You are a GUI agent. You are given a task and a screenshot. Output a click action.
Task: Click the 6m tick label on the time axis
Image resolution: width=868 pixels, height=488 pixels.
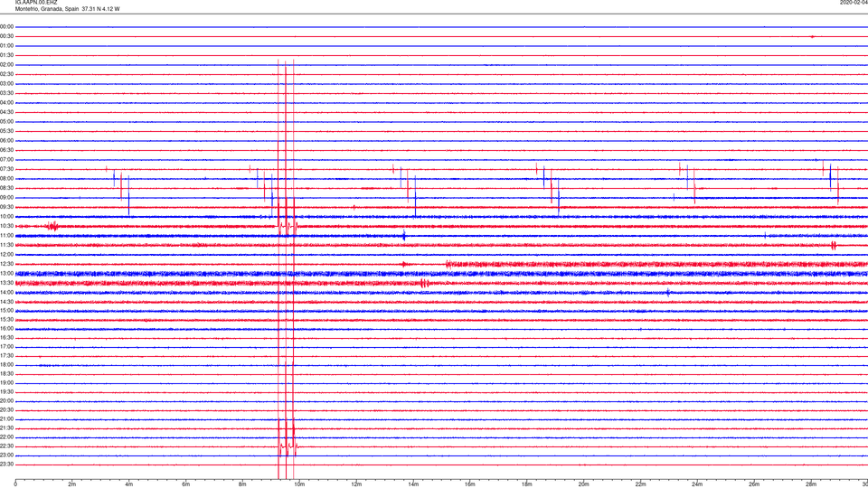click(185, 484)
